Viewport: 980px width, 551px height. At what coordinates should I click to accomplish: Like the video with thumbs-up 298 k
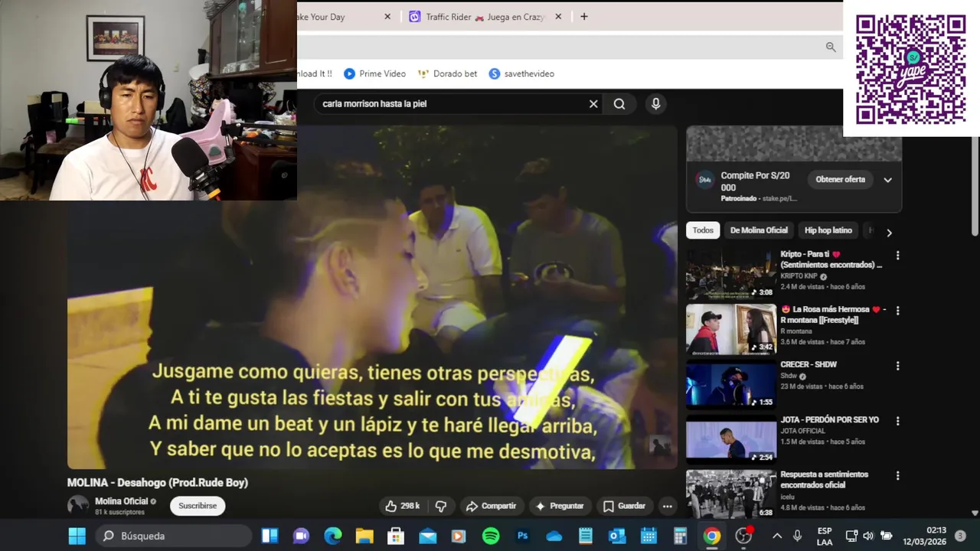403,506
